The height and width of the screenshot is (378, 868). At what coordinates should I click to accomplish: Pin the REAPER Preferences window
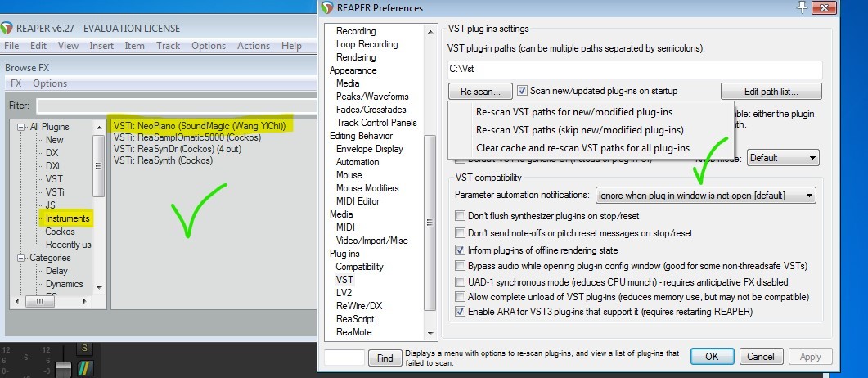[x=802, y=7]
